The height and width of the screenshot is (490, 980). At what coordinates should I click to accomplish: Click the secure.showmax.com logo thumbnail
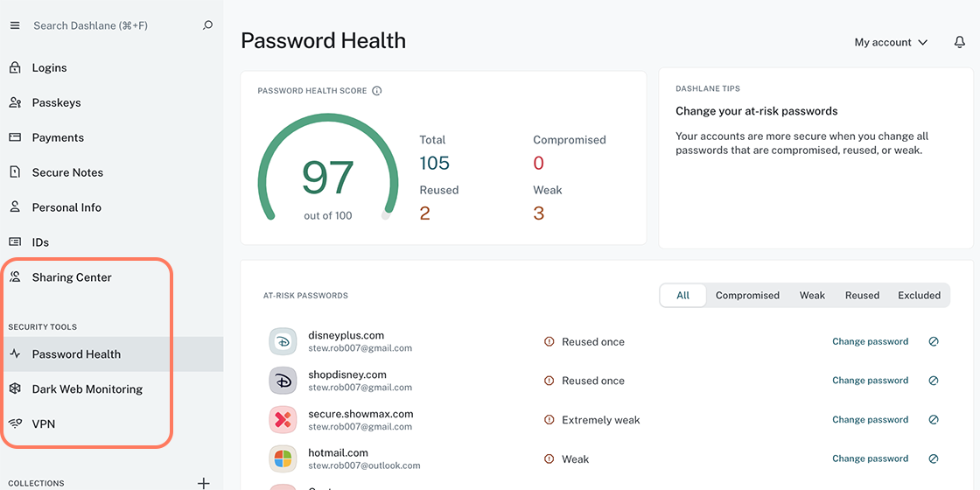pyautogui.click(x=283, y=419)
